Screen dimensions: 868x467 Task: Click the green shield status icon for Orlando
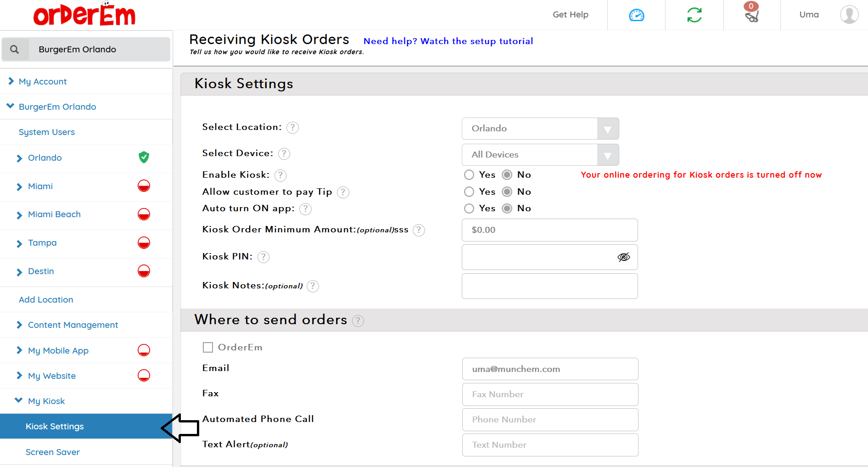point(144,158)
